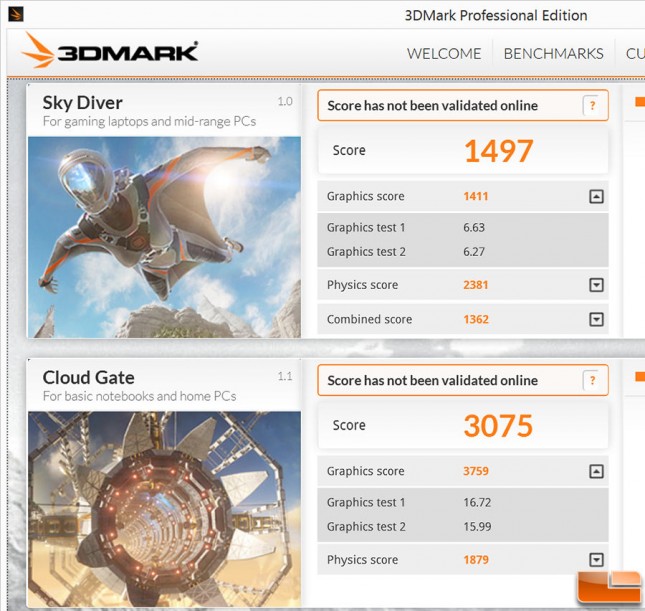
Task: Click Sky Diver 'Score has not been validated online' banner
Action: [463, 106]
